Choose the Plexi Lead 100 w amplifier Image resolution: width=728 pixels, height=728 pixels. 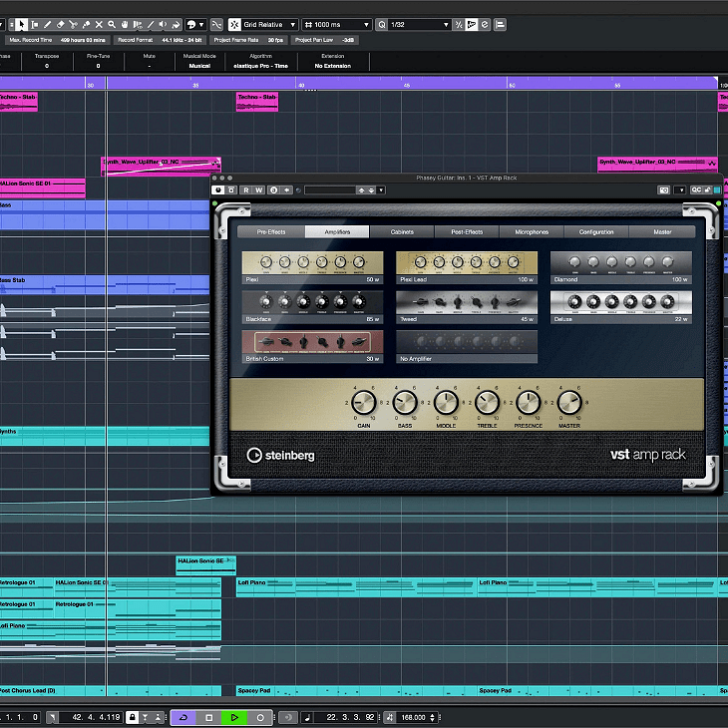[x=467, y=267]
